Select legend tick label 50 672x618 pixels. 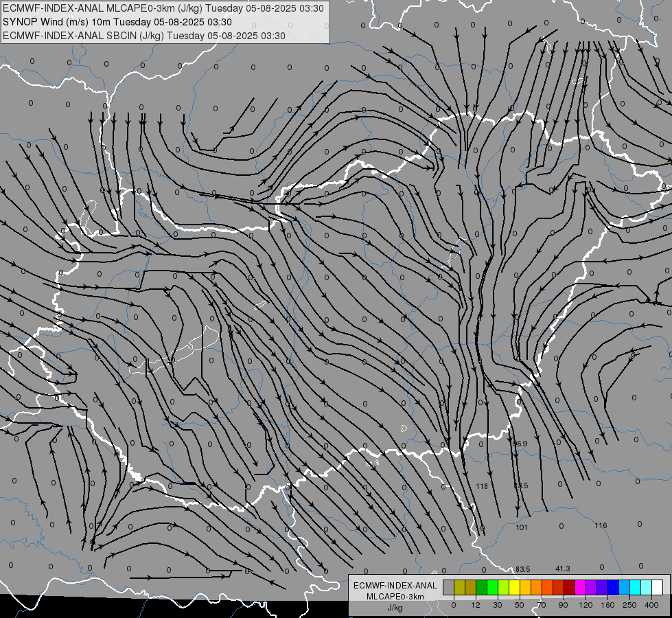pyautogui.click(x=520, y=605)
